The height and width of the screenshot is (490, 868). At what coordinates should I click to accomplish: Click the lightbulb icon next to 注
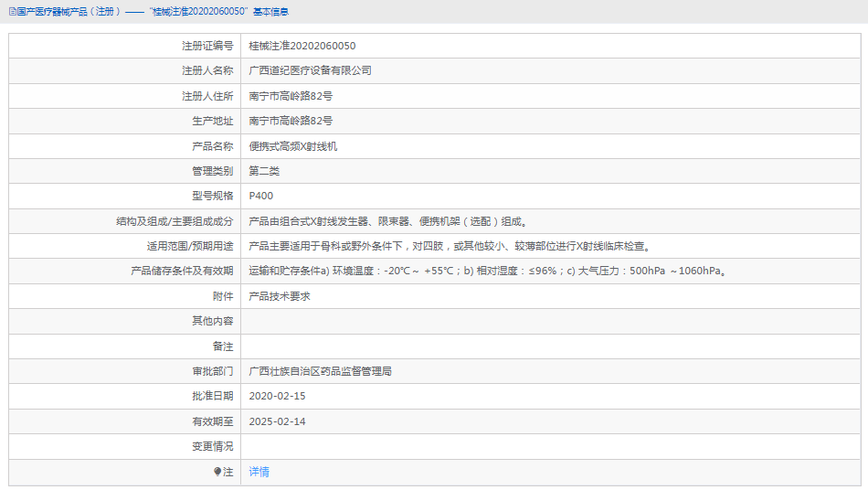(217, 472)
